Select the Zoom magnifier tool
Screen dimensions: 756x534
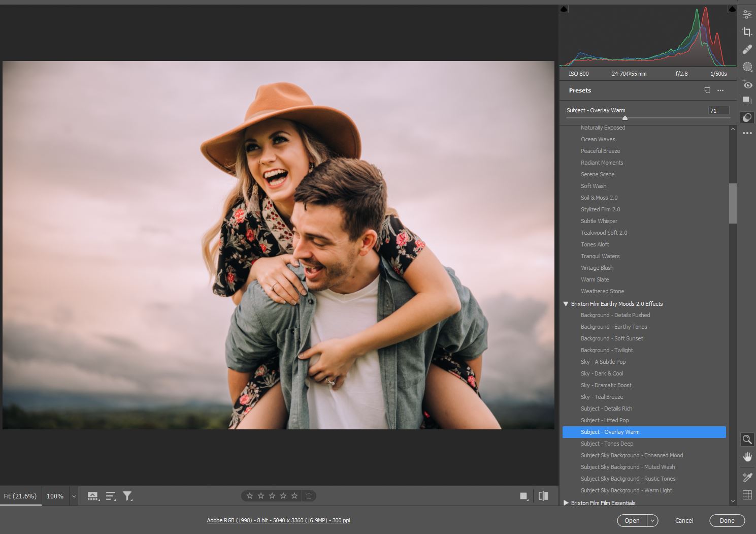(747, 439)
